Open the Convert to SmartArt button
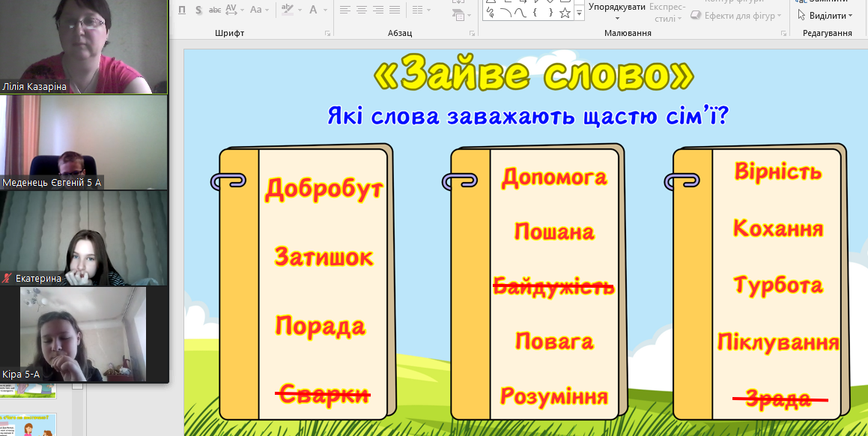 point(458,14)
